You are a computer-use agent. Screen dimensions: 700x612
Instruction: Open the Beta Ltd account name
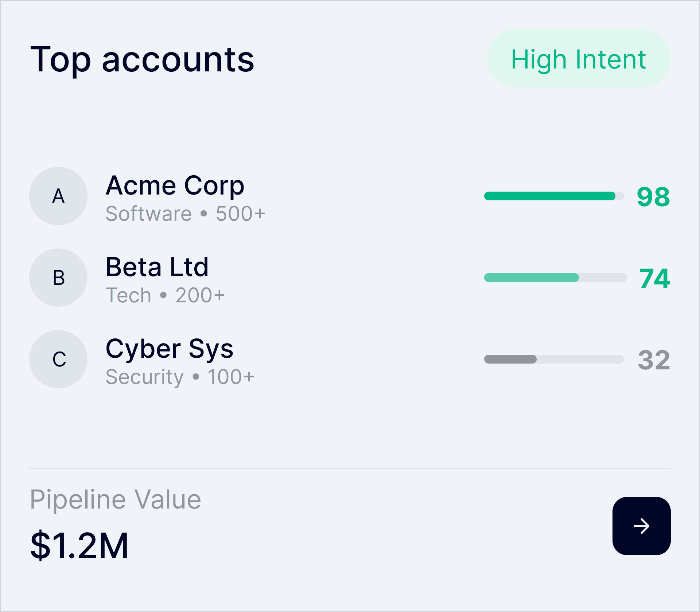pos(157,267)
